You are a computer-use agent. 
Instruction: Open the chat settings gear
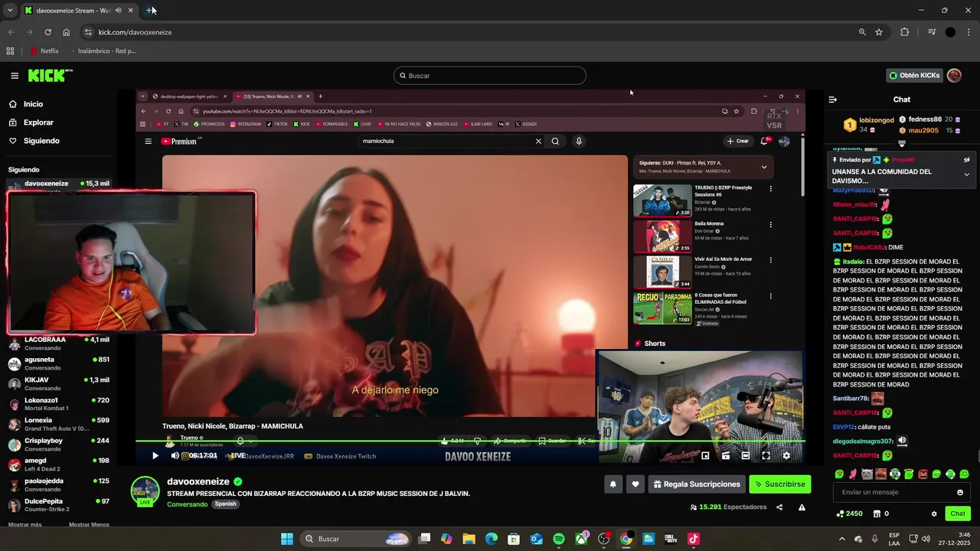[934, 514]
